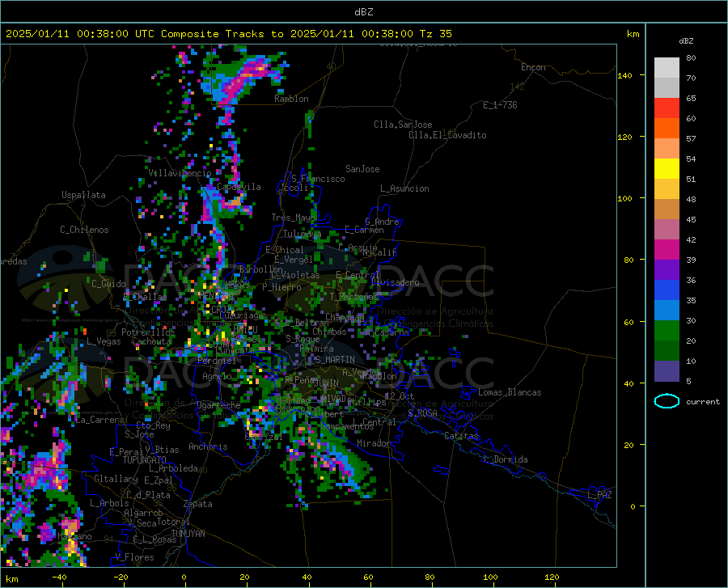Click the dBZ title at the top
This screenshot has width=728, height=588.
[363, 12]
